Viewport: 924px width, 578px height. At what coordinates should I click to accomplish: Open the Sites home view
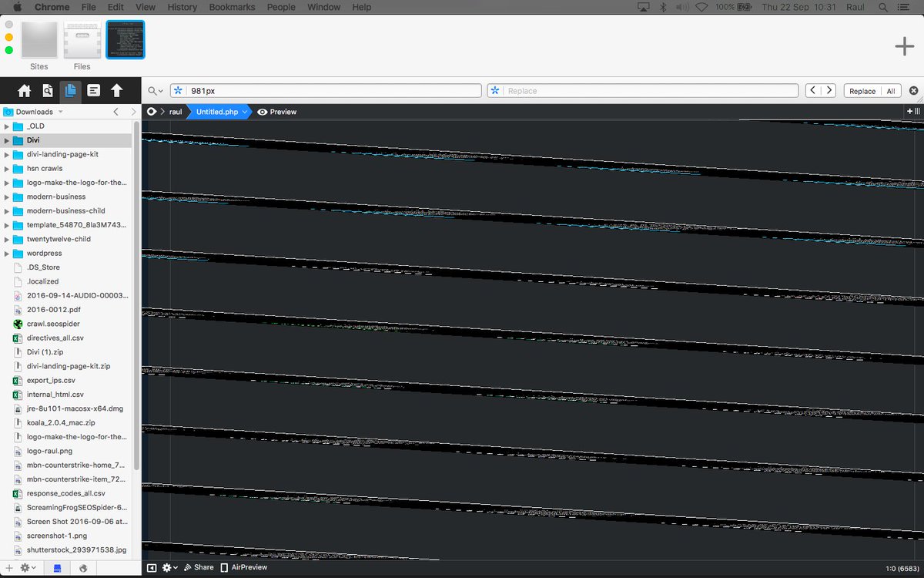click(x=24, y=90)
